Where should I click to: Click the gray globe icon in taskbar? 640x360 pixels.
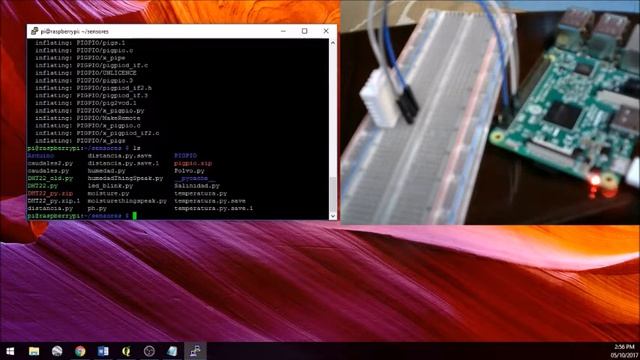pos(57,351)
